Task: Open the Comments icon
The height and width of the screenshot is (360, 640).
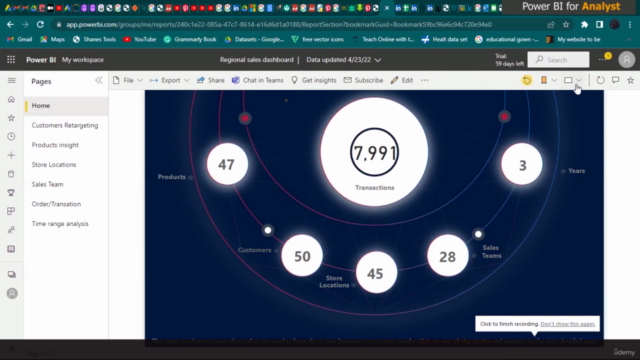Action: tap(616, 80)
